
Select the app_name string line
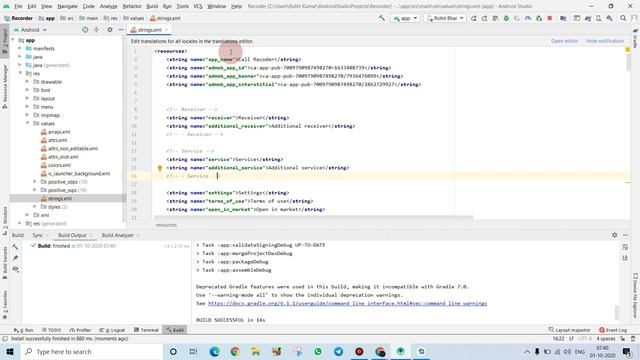[233, 59]
